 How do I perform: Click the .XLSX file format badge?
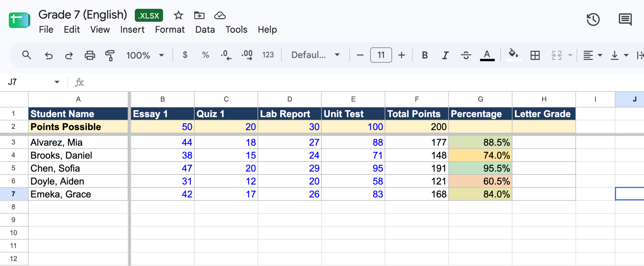[x=149, y=15]
